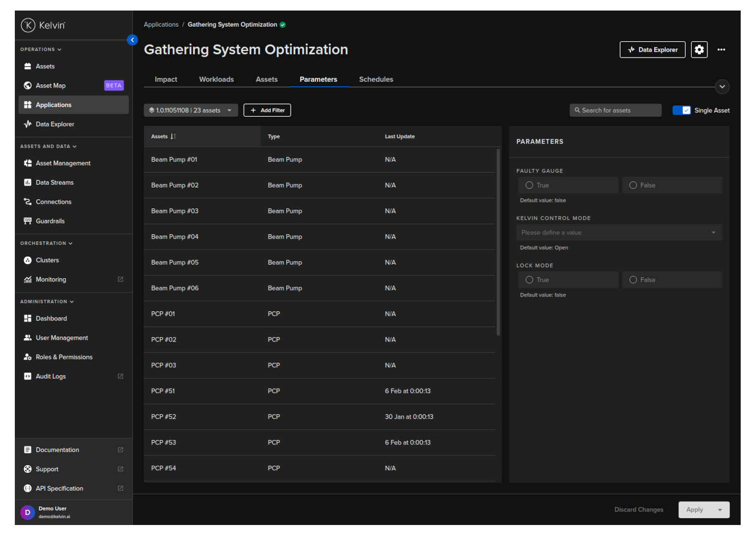This screenshot has height=536, width=756.
Task: Click the Search for assets field
Action: 615,111
